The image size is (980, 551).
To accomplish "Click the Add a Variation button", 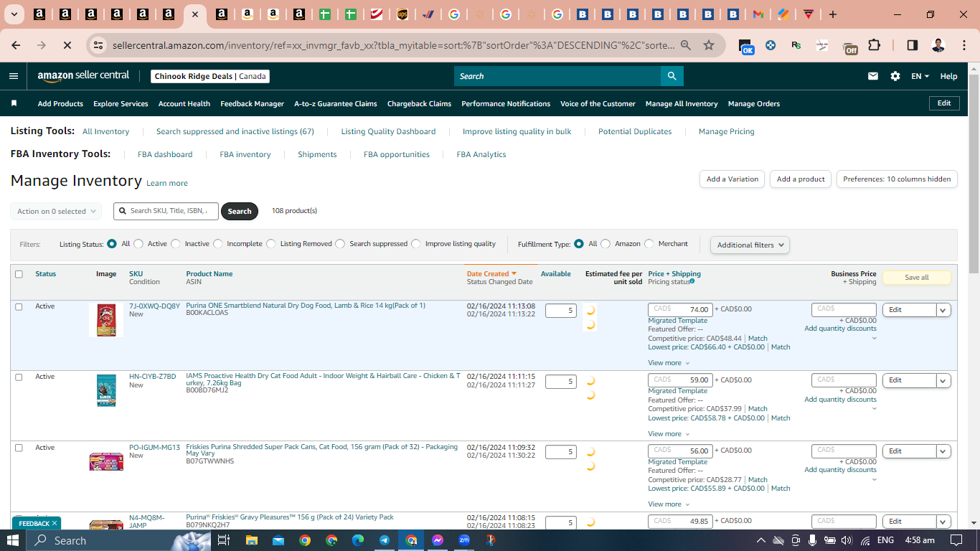I will point(732,179).
